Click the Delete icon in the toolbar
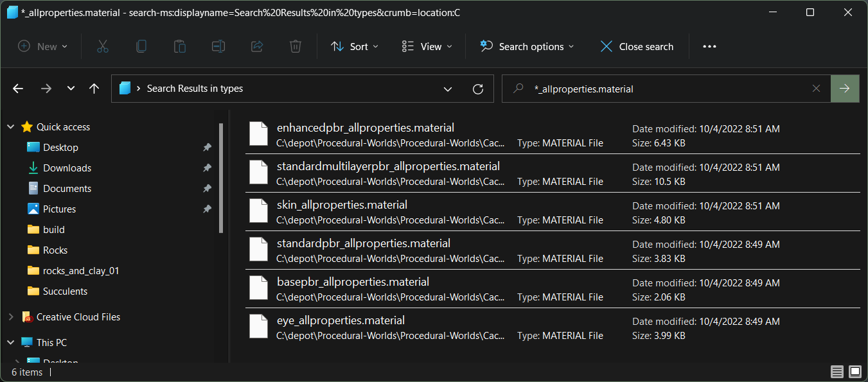The width and height of the screenshot is (868, 382). click(x=295, y=46)
